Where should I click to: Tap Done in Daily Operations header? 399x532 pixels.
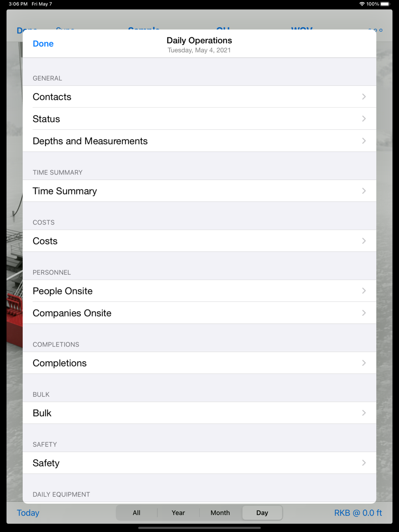(43, 44)
